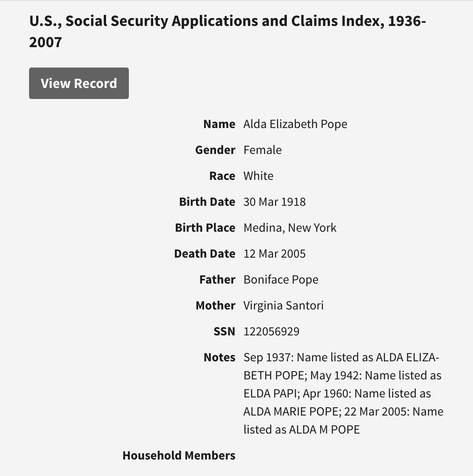Click the mother's name Virginia Santori

[x=283, y=306]
